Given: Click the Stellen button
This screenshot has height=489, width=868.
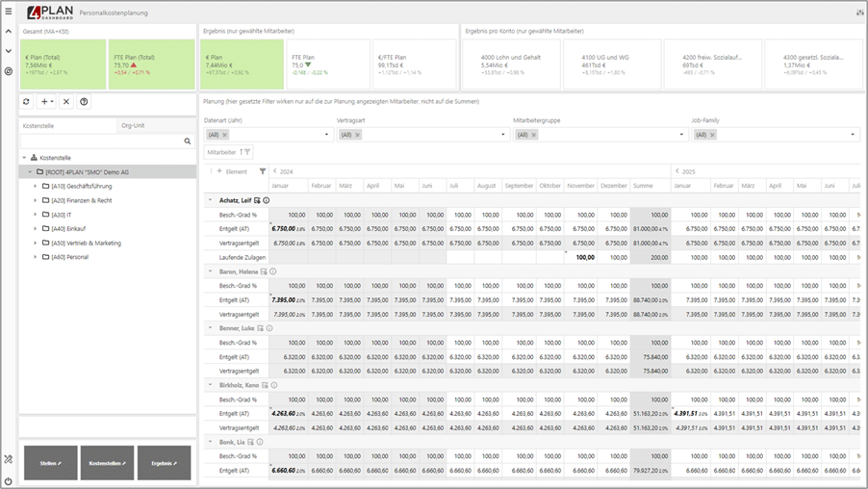Looking at the screenshot, I should [x=51, y=463].
